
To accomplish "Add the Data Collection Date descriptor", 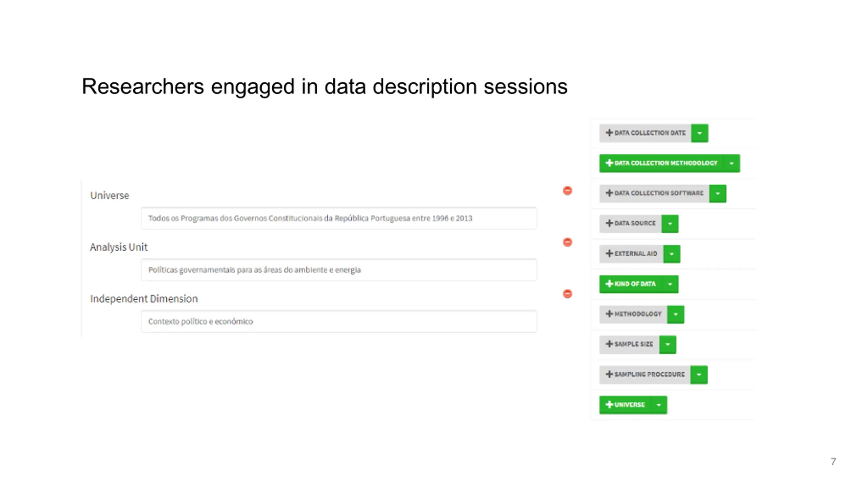I will pos(645,133).
